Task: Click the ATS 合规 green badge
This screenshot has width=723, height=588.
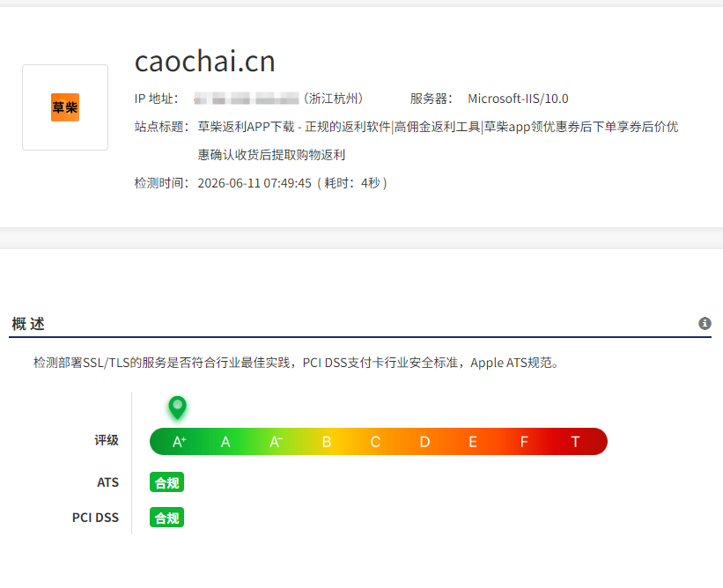Action: pyautogui.click(x=167, y=482)
